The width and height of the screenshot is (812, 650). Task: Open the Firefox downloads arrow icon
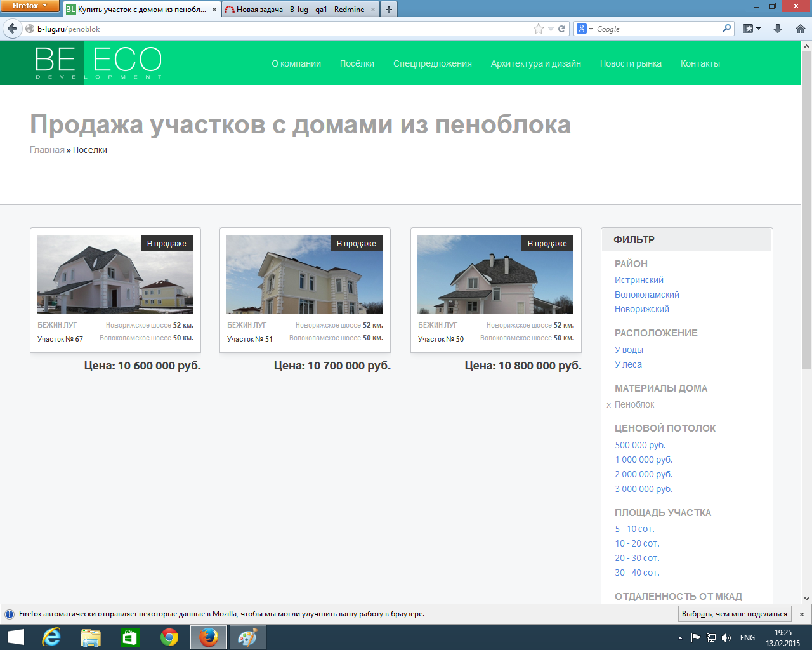pyautogui.click(x=778, y=29)
